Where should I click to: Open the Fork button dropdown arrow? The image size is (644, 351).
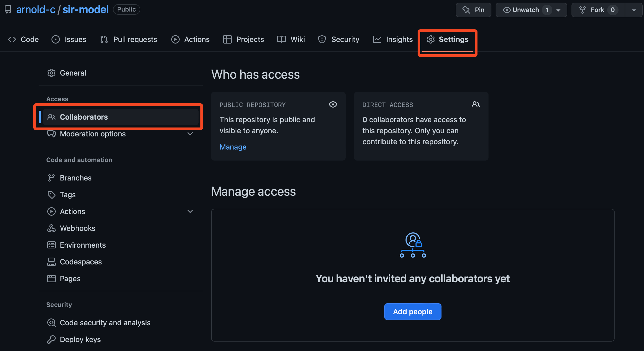tap(634, 10)
